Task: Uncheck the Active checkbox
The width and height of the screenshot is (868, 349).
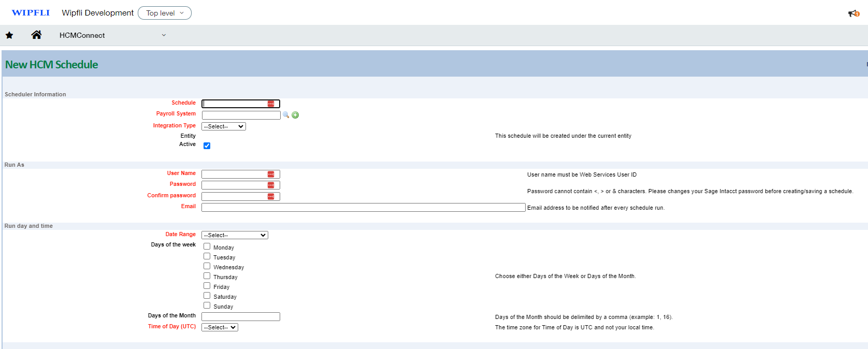Action: click(x=207, y=146)
